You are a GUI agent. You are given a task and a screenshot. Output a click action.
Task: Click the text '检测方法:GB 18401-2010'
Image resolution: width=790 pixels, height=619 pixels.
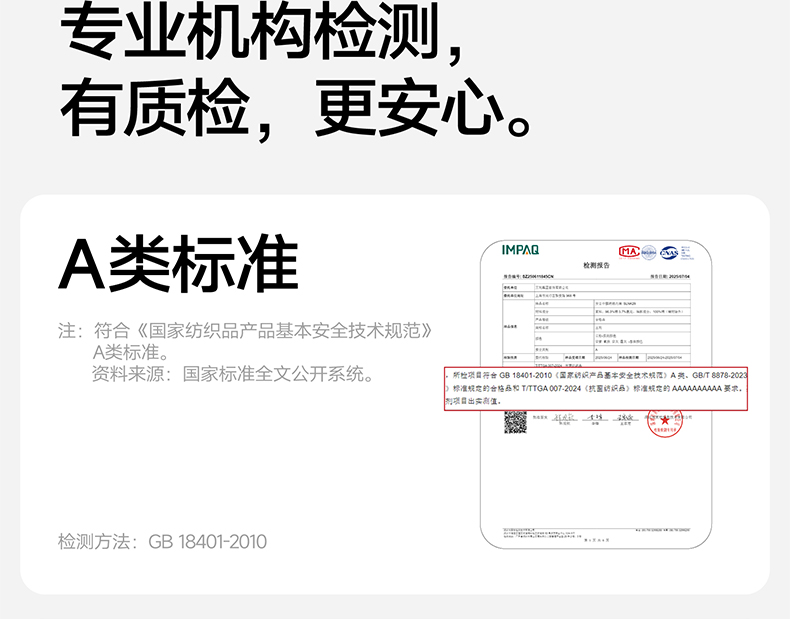coord(162,541)
